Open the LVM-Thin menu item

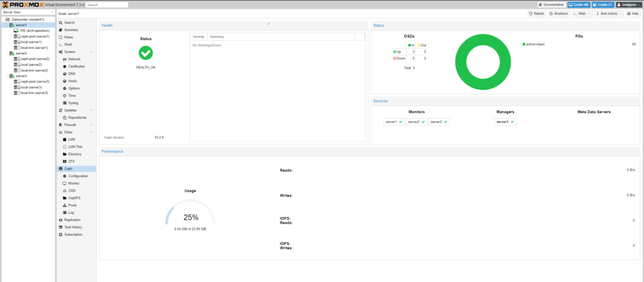tap(76, 147)
